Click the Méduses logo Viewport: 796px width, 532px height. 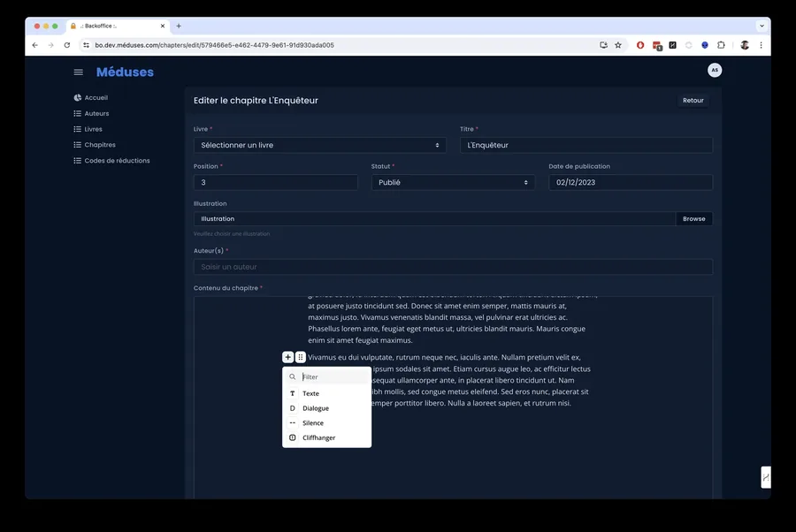pyautogui.click(x=125, y=72)
